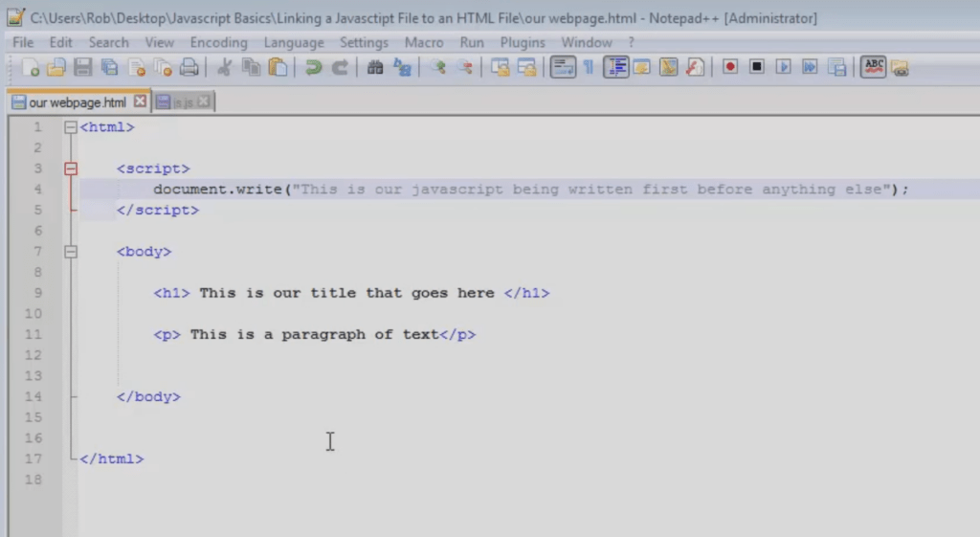Open the Settings menu
The image size is (980, 537).
point(364,42)
